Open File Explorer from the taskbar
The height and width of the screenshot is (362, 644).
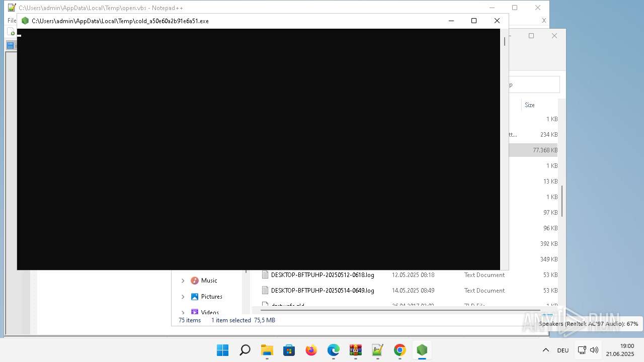tap(267, 350)
